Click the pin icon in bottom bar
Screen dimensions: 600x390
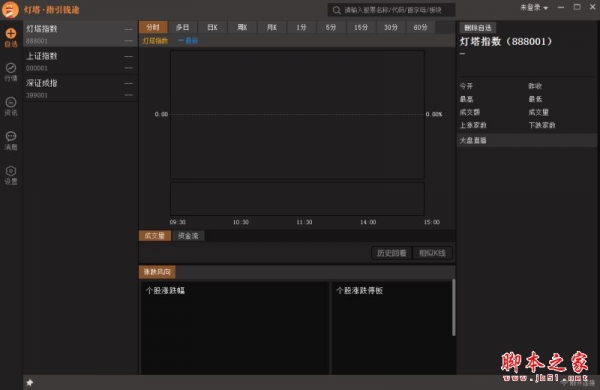[x=29, y=382]
